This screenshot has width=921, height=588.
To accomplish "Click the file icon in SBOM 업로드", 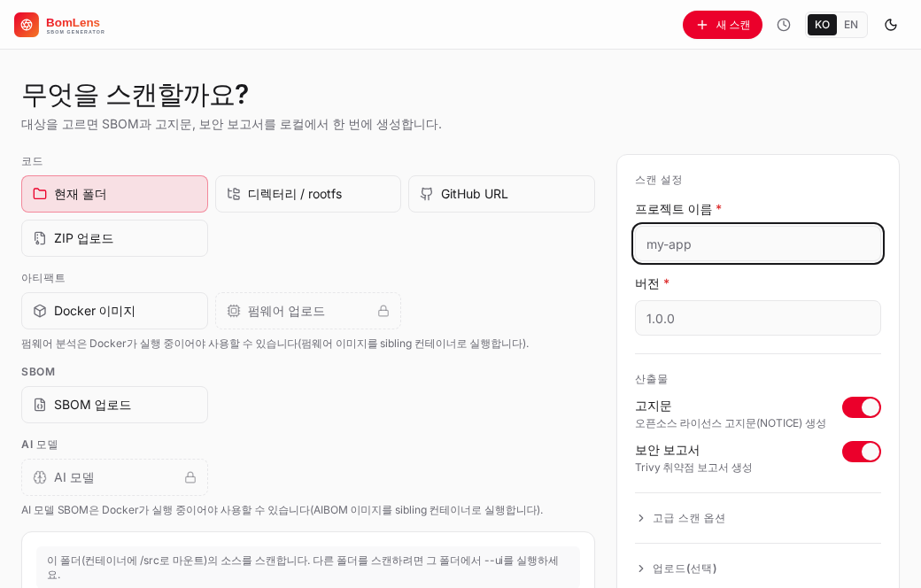I will pyautogui.click(x=40, y=405).
